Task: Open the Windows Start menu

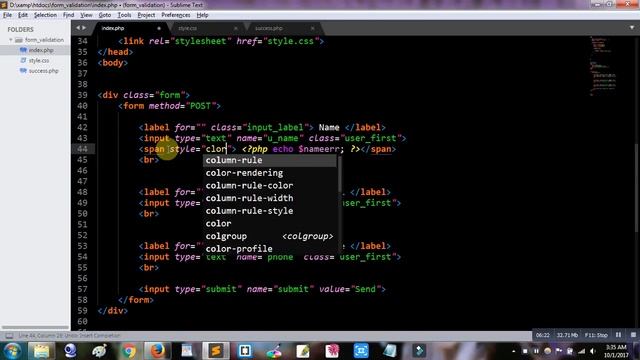Action: click(13, 351)
